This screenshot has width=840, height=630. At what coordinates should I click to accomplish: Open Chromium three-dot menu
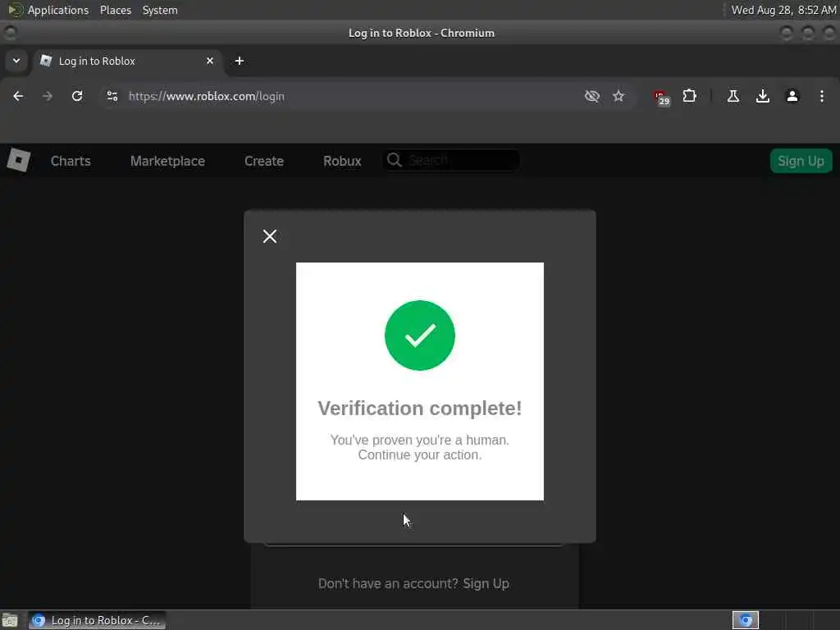(822, 97)
